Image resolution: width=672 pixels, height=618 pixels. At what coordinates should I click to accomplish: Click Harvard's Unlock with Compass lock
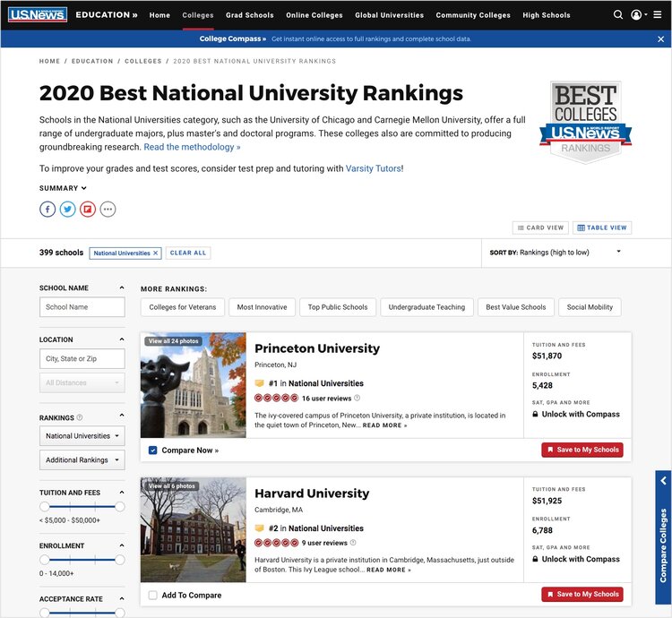[x=535, y=559]
